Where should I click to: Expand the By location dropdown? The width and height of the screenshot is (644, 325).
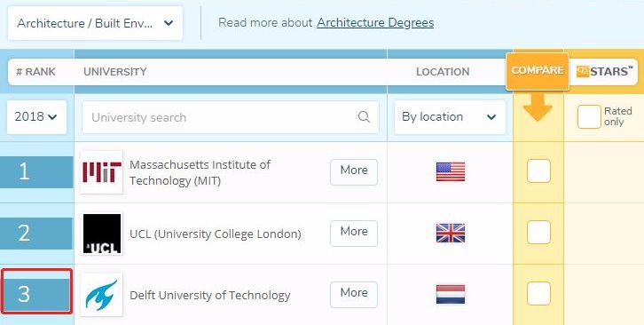point(450,117)
